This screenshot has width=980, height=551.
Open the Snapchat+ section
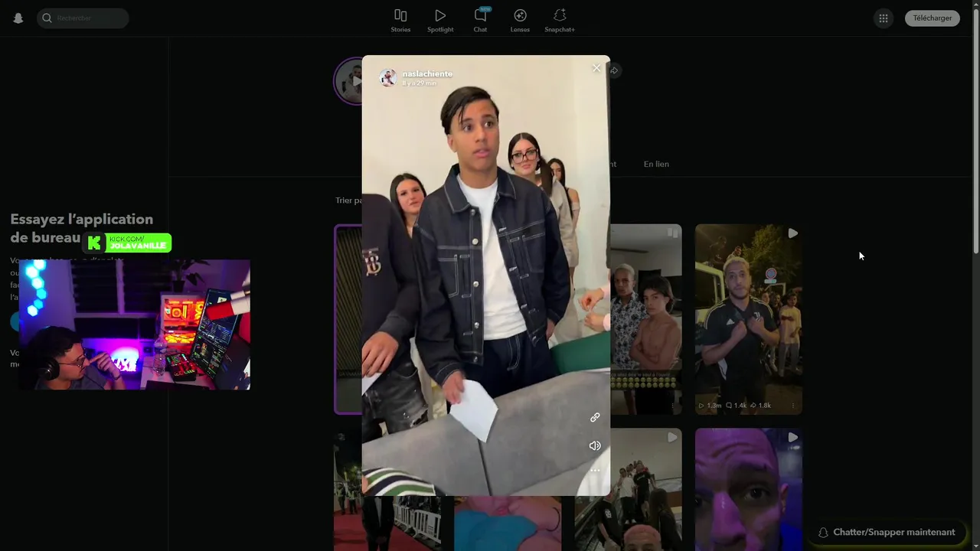[560, 21]
